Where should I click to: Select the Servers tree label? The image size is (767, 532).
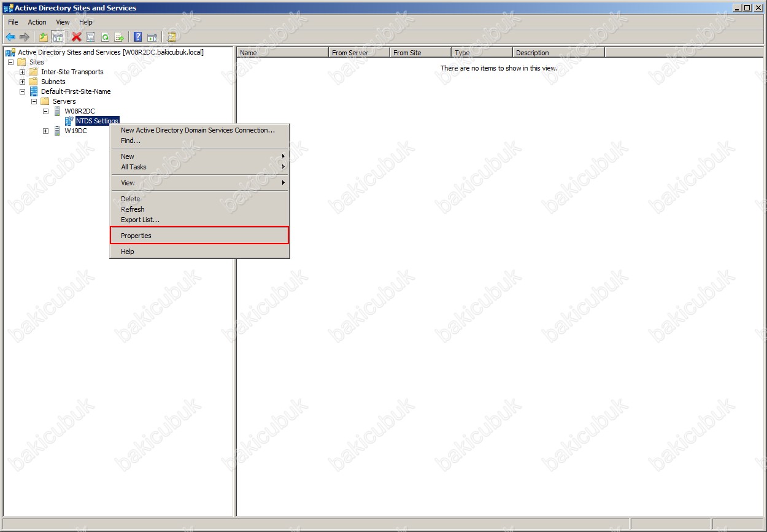click(64, 101)
